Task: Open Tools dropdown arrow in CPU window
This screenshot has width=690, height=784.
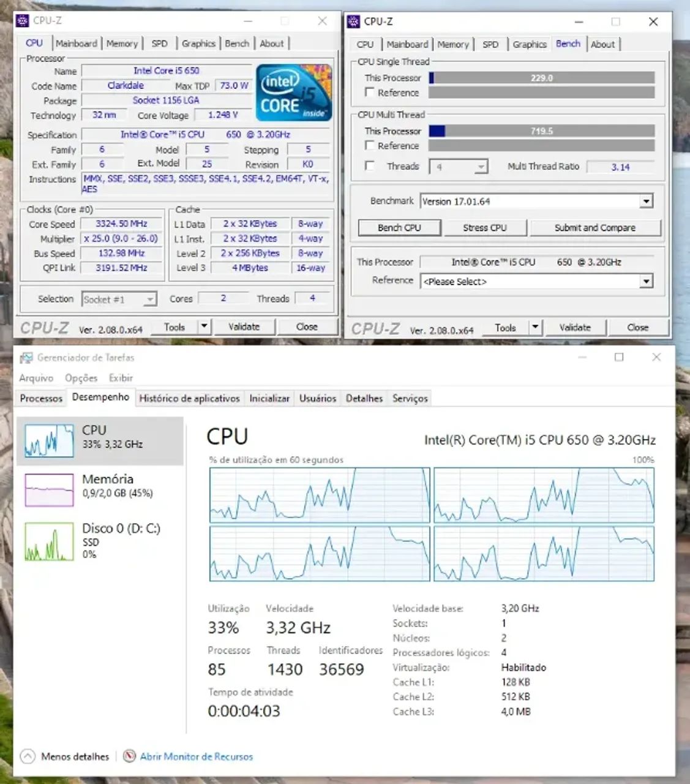Action: coord(204,327)
